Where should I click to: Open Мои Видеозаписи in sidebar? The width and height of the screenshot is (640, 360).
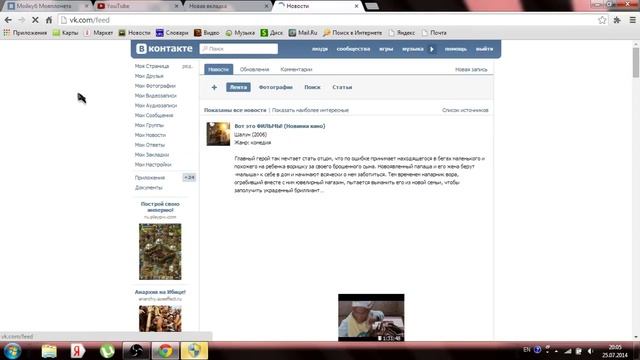coord(156,96)
